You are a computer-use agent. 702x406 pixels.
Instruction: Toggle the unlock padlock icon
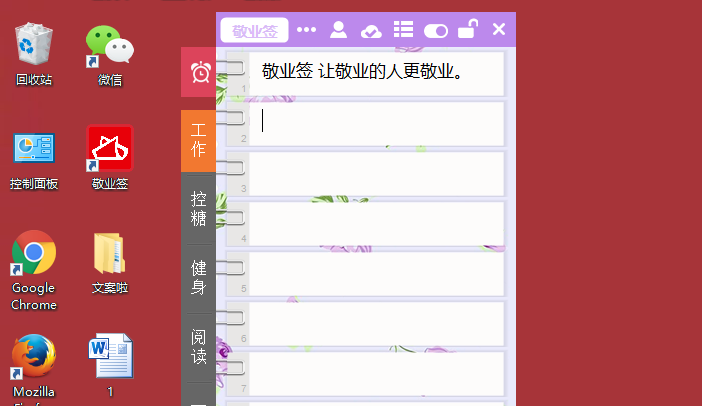[468, 29]
